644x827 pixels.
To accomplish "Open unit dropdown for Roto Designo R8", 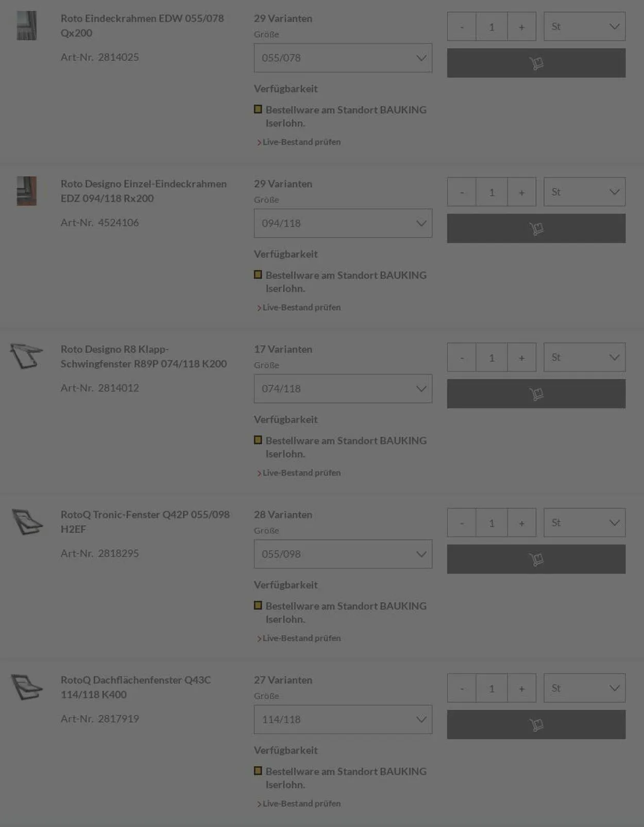I will pyautogui.click(x=584, y=357).
